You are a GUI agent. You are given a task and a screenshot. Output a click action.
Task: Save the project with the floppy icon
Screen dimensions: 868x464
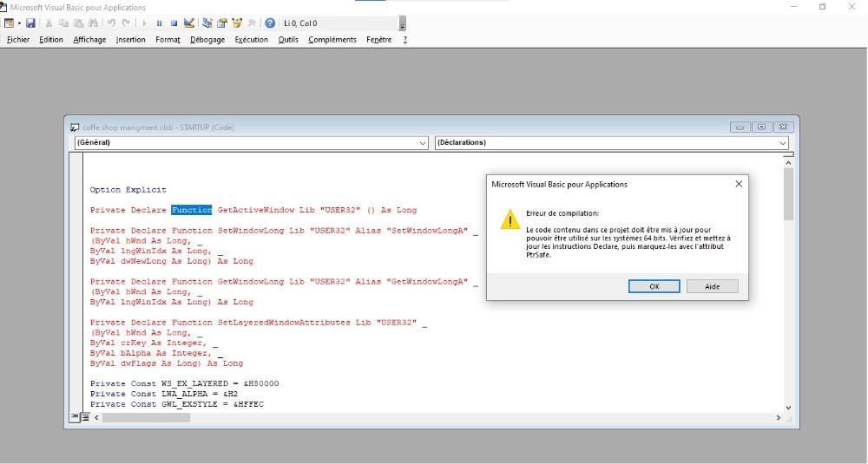tap(30, 23)
